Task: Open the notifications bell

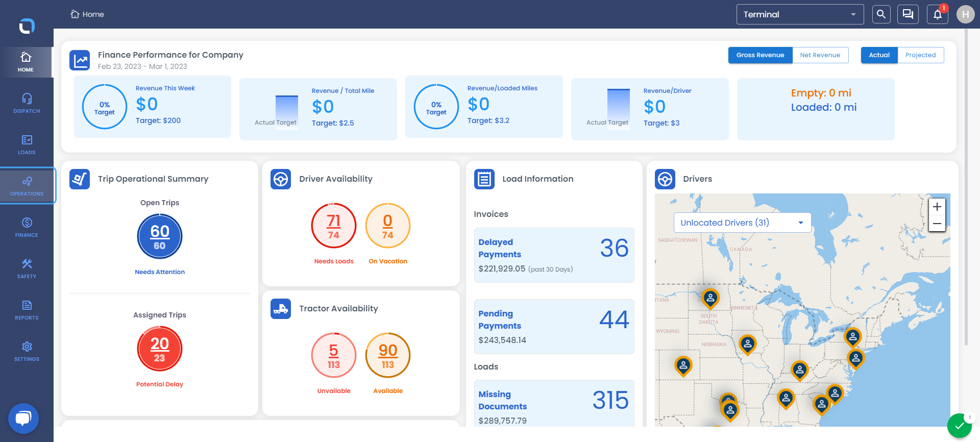Action: coord(938,14)
